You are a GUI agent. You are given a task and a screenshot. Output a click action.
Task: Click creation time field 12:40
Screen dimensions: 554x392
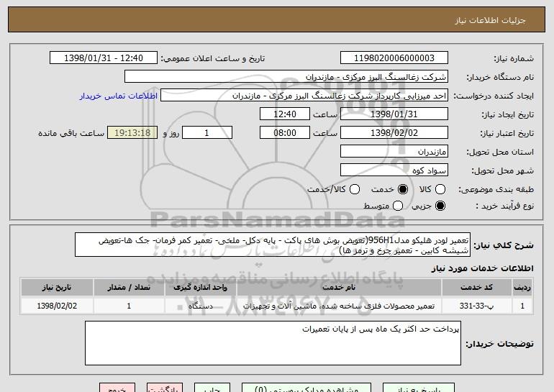285,114
